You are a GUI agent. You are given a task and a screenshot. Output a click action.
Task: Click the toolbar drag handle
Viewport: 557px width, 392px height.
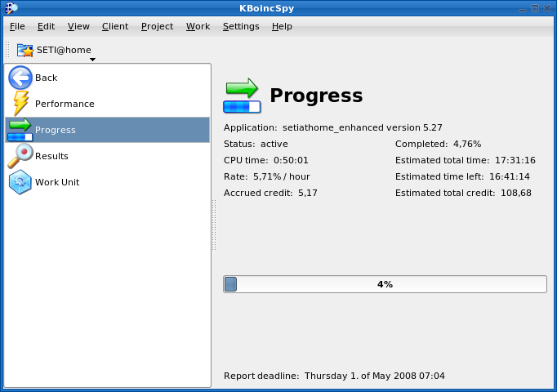coord(7,49)
